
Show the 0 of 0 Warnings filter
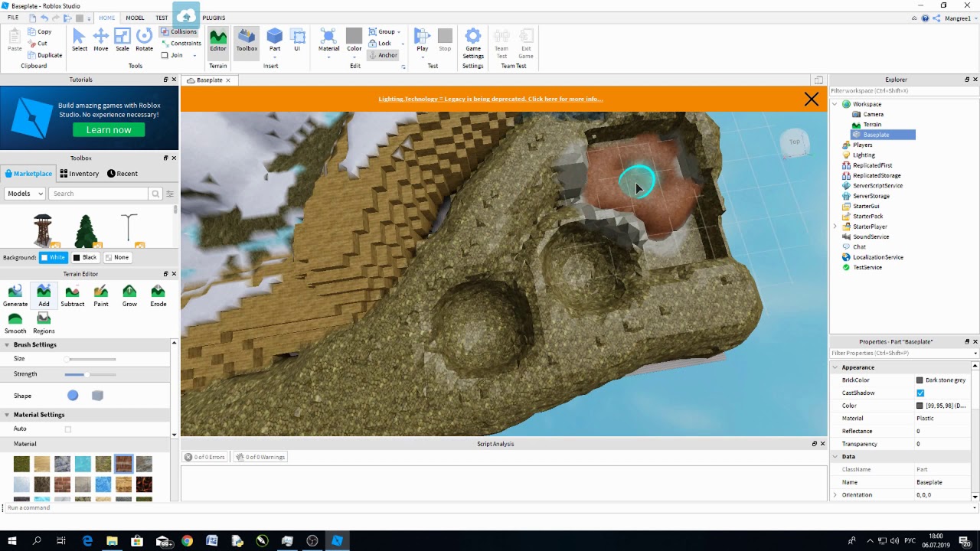pos(260,457)
